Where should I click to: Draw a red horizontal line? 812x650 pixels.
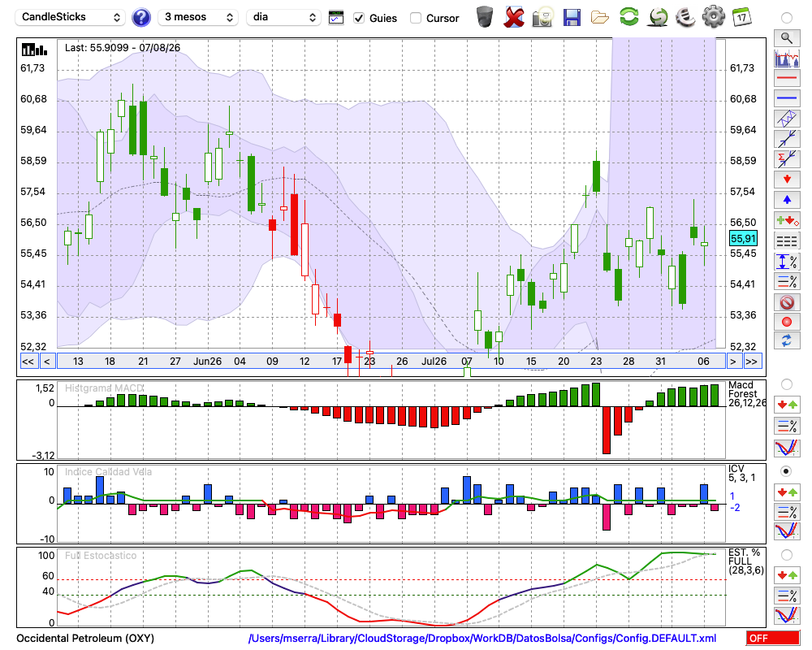787,78
